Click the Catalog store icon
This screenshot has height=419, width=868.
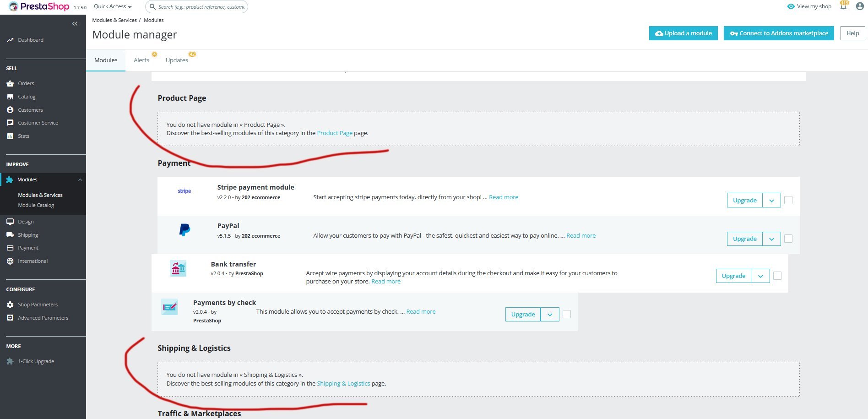tap(10, 97)
